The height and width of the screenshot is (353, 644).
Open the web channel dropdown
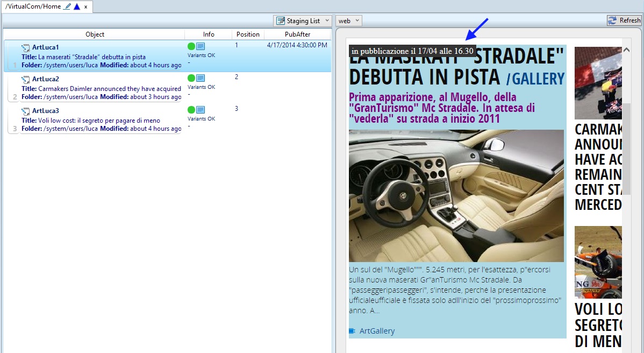(x=349, y=20)
